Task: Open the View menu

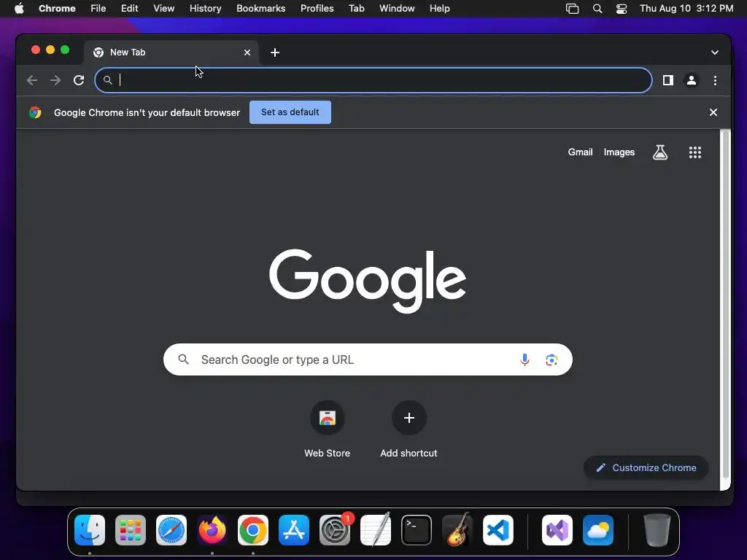Action: tap(164, 9)
